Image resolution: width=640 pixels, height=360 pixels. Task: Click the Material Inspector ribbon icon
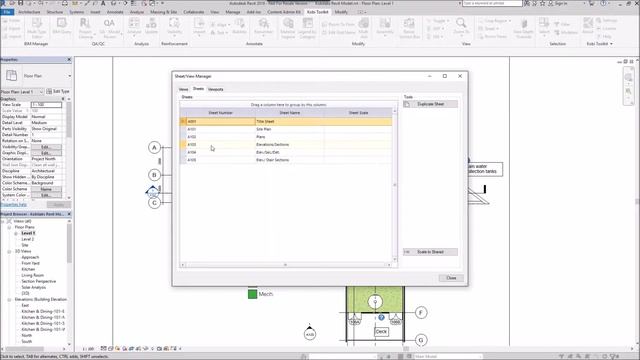click(288, 28)
